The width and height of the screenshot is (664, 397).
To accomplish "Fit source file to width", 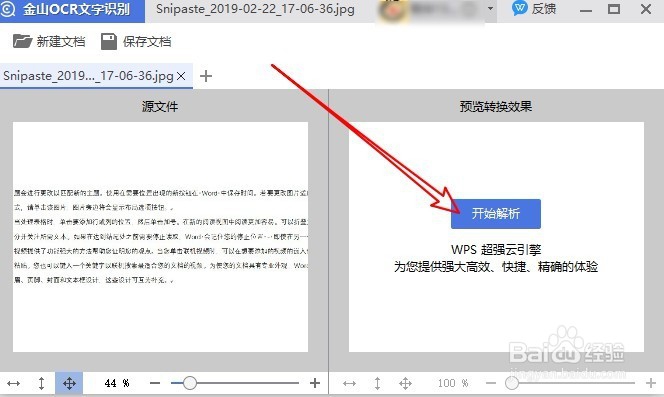I will tap(14, 383).
